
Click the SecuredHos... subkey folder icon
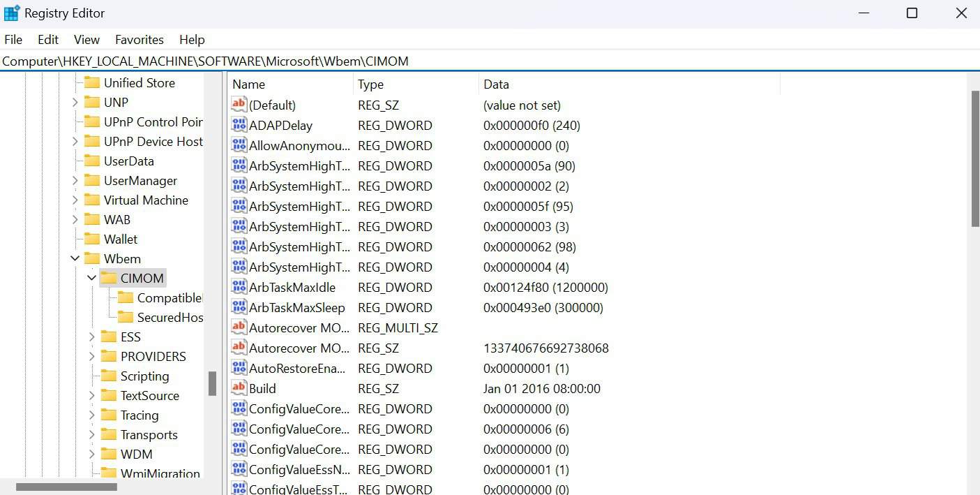coord(126,317)
